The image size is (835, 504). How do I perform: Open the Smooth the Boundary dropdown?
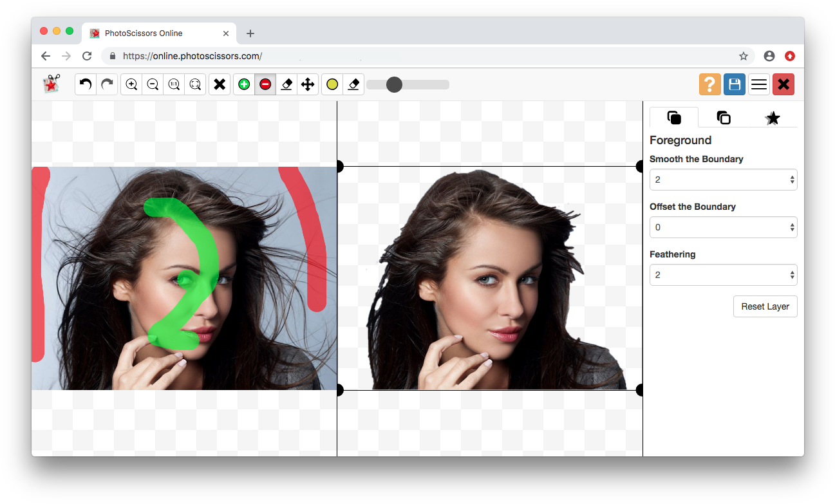(x=723, y=180)
